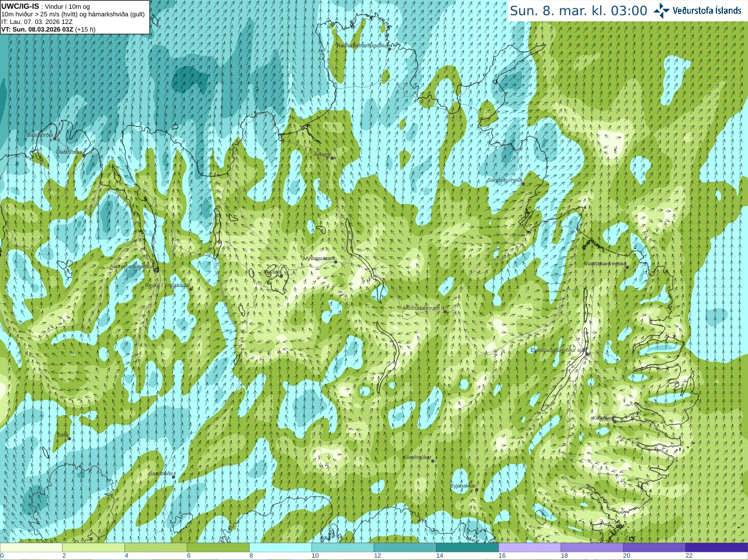Click the 14–16 m/s dark teal legend swatch
This screenshot has width=748, height=560.
467,548
